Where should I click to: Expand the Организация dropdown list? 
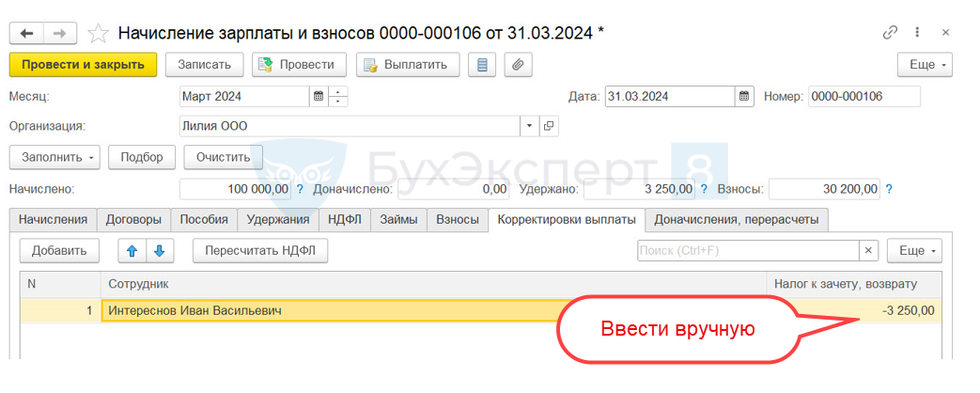(x=530, y=126)
